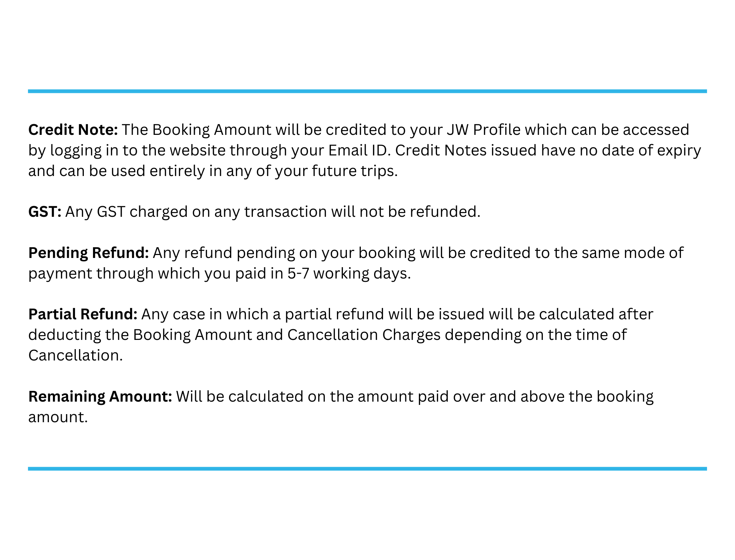The image size is (735, 560).
Task: Click the words "future trips"
Action: click(354, 171)
